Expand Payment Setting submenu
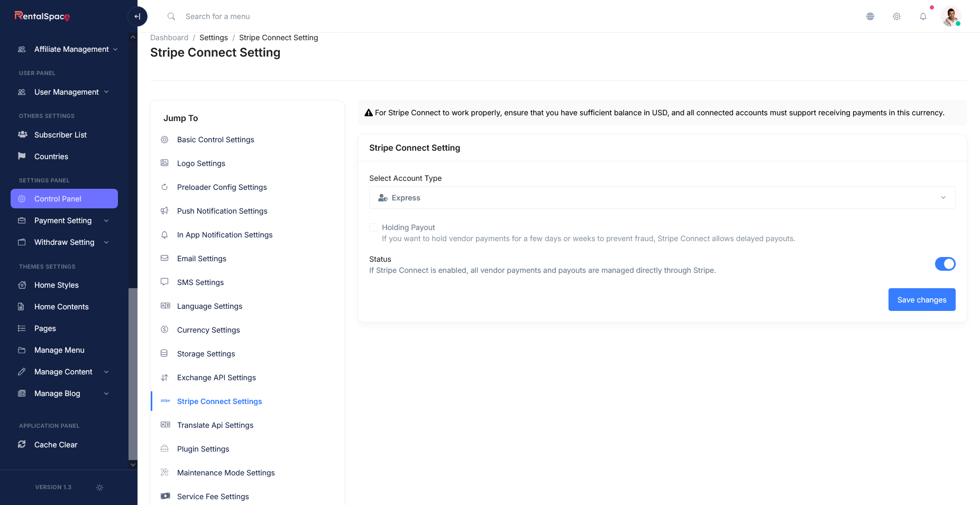The height and width of the screenshot is (505, 980). pyautogui.click(x=65, y=221)
